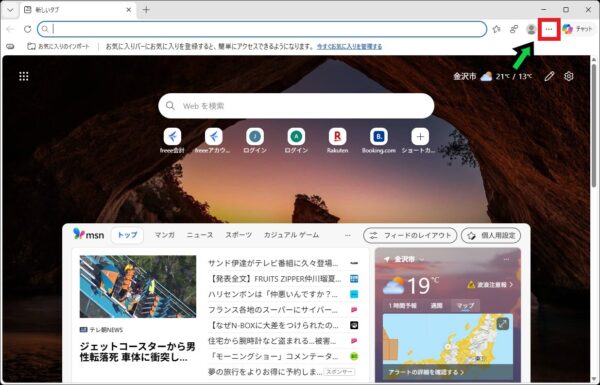Open the roller coaster news thumbnail
Screen dimensions: 600x385
tap(138, 287)
